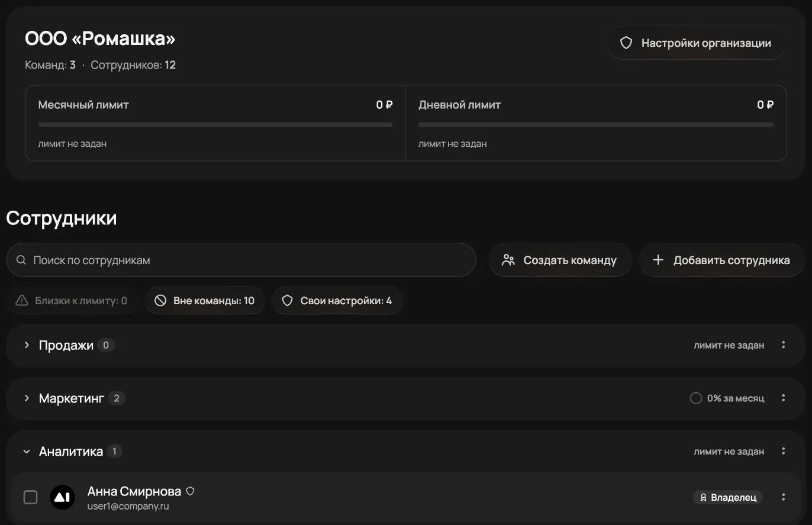Image resolution: width=812 pixels, height=525 pixels.
Task: Click лимит не задан on the Продажи row
Action: 729,345
